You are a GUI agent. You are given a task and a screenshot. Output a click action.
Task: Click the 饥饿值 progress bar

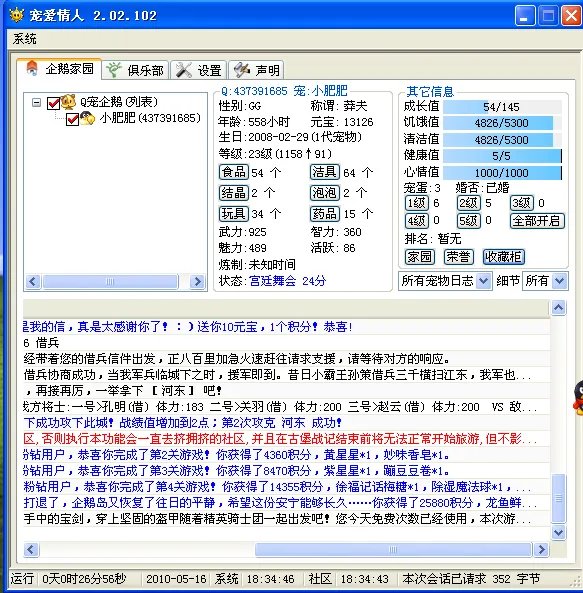click(502, 123)
